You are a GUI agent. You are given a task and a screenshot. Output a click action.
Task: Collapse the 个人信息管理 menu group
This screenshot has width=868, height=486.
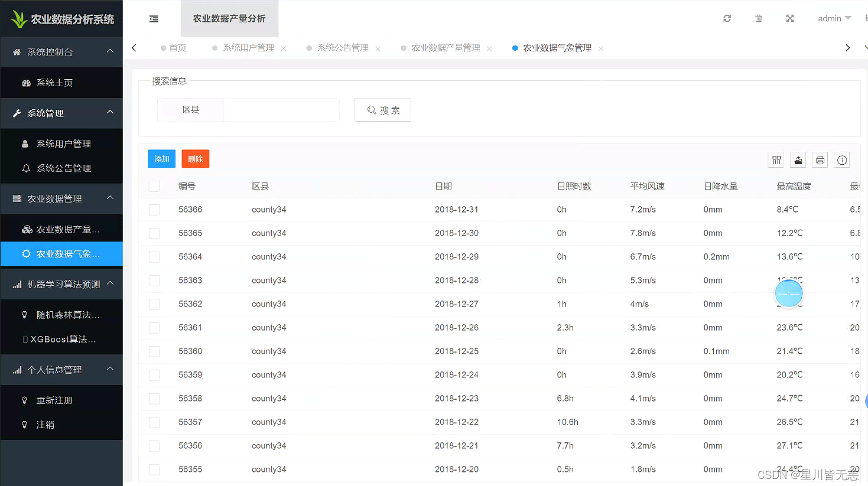(61, 370)
